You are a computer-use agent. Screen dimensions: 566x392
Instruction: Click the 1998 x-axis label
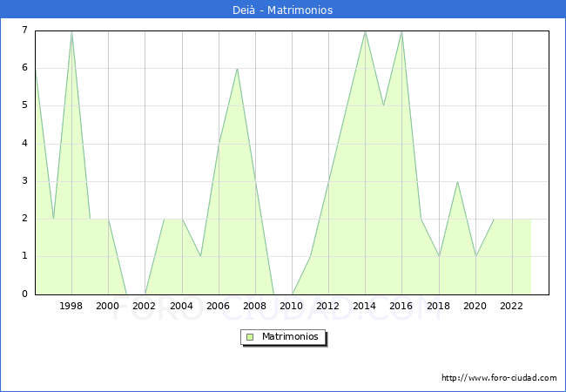pyautogui.click(x=71, y=306)
